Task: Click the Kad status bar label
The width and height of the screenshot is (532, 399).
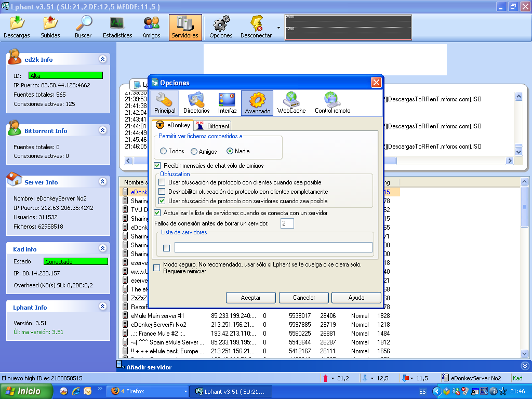Action: [x=517, y=378]
